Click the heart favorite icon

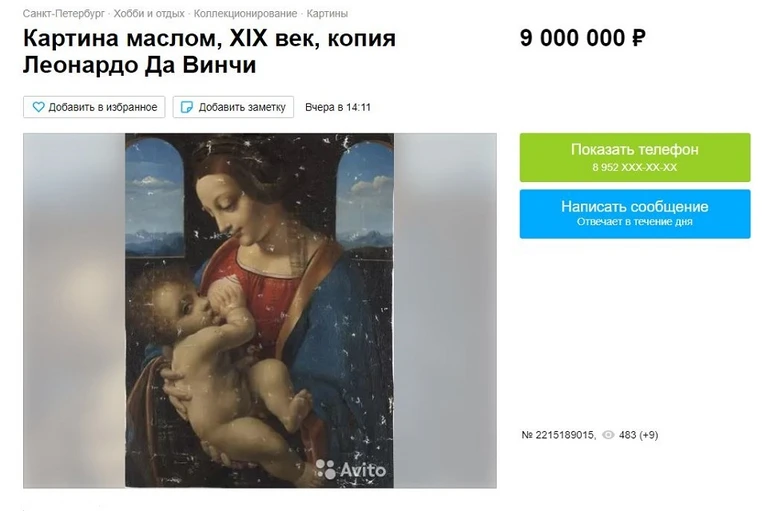pos(38,107)
